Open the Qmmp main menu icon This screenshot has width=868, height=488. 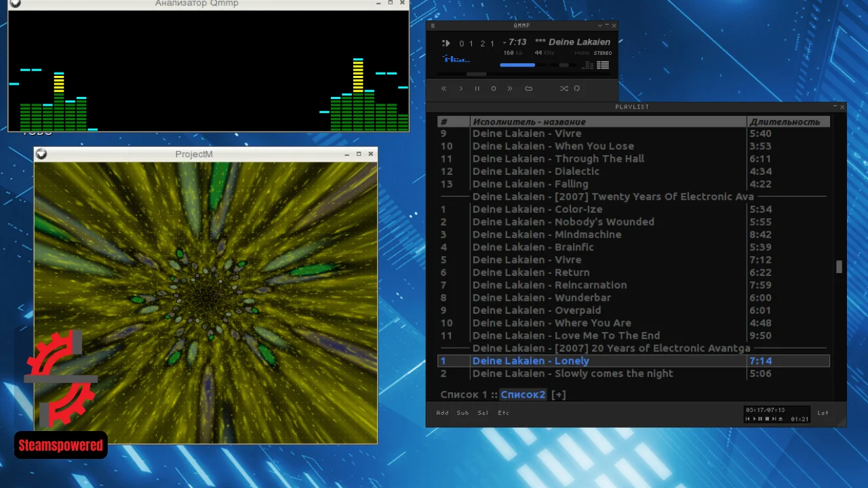point(433,26)
